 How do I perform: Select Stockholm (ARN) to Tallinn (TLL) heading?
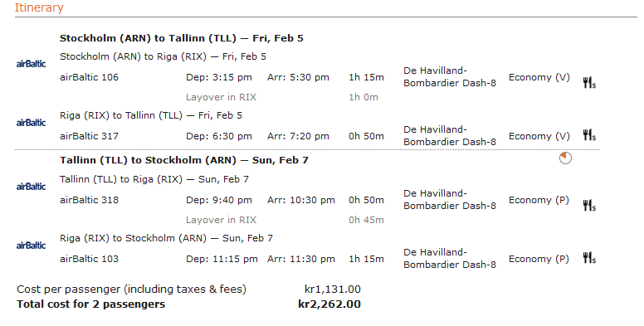pos(182,38)
